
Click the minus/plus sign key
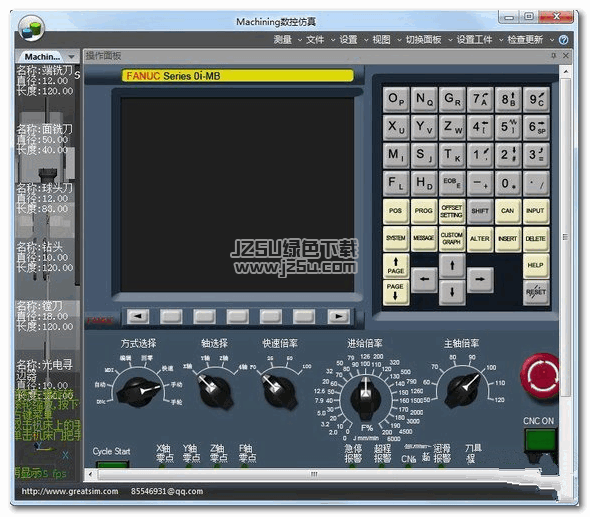[480, 184]
